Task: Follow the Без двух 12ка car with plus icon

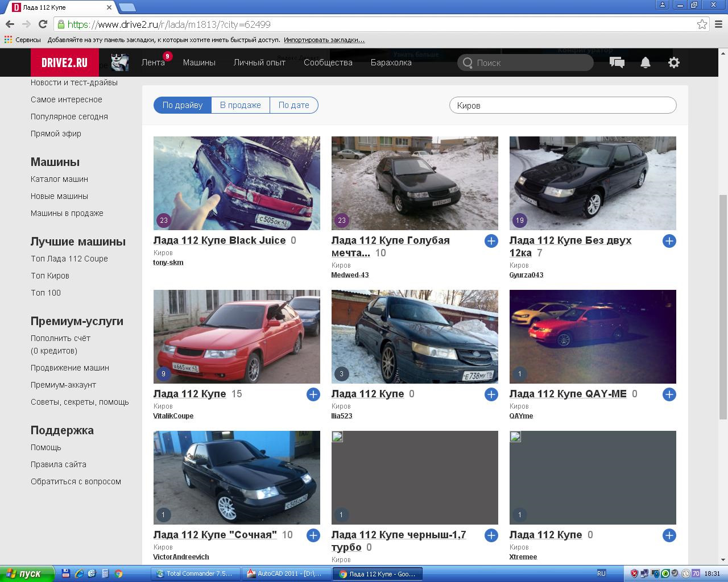Action: pyautogui.click(x=669, y=241)
